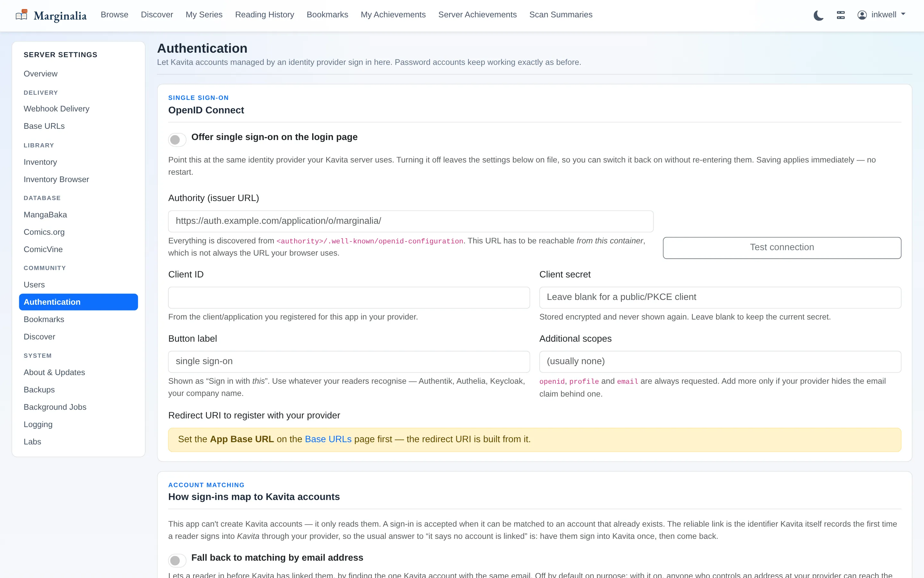
Task: Open Scan Summaries
Action: [560, 14]
